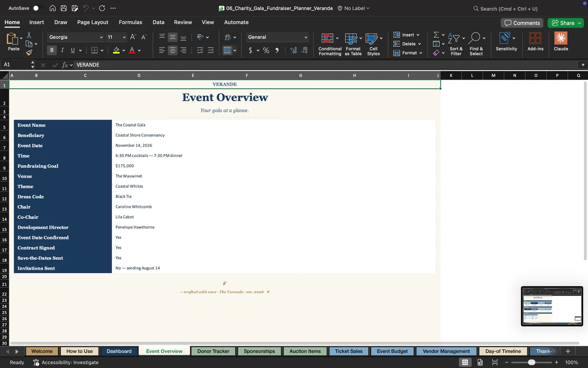Click the Merge cells icon
The image size is (588, 368).
(227, 50)
